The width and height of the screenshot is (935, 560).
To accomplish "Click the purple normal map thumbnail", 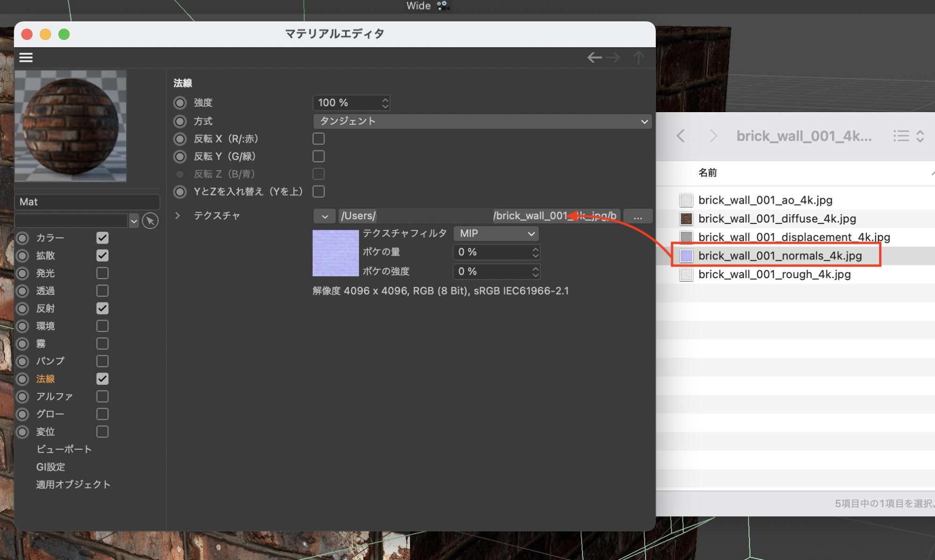I will click(335, 253).
